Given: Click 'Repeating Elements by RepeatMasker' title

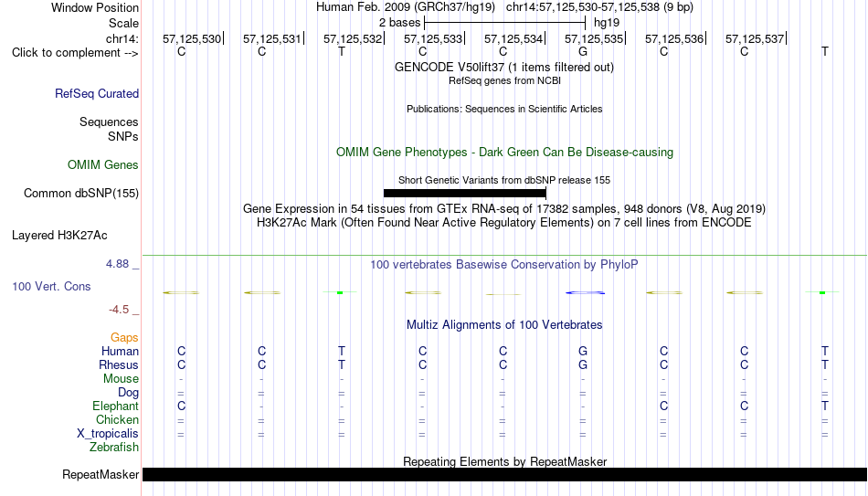Looking at the screenshot, I should 505,461.
